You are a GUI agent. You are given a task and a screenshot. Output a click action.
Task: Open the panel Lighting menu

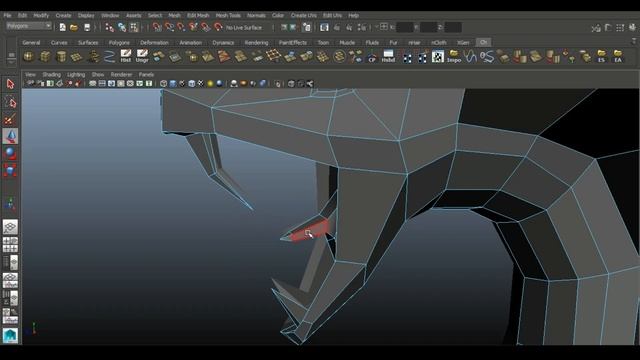click(76, 75)
